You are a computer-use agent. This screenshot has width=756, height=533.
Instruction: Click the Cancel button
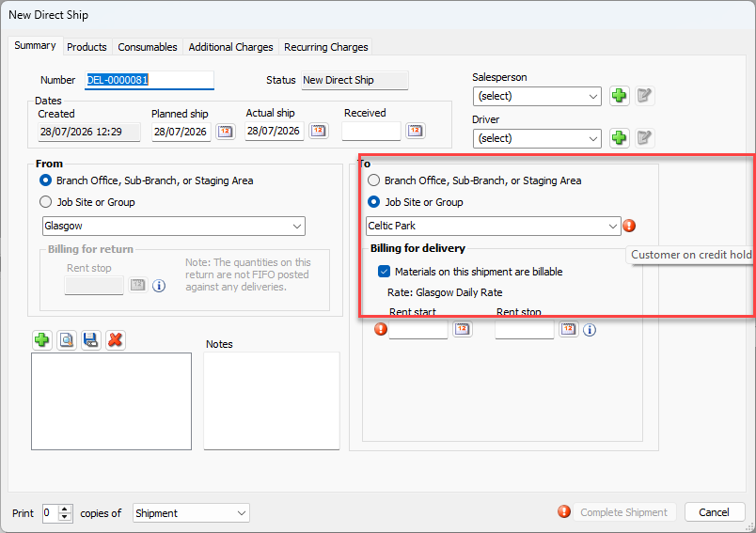tap(715, 512)
